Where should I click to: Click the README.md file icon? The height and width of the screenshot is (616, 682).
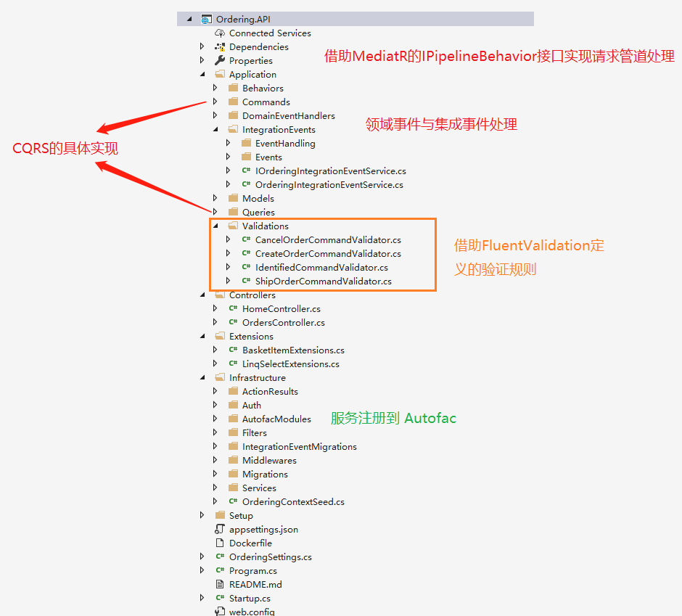[x=220, y=585]
